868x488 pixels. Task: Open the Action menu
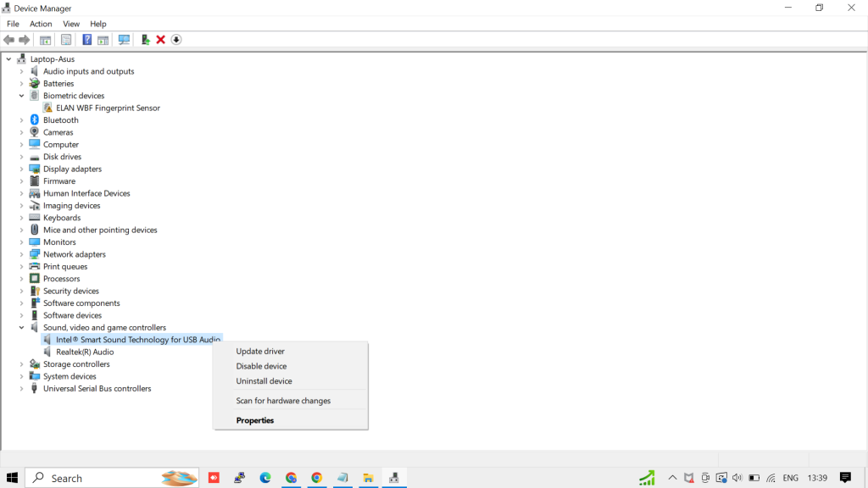tap(41, 24)
